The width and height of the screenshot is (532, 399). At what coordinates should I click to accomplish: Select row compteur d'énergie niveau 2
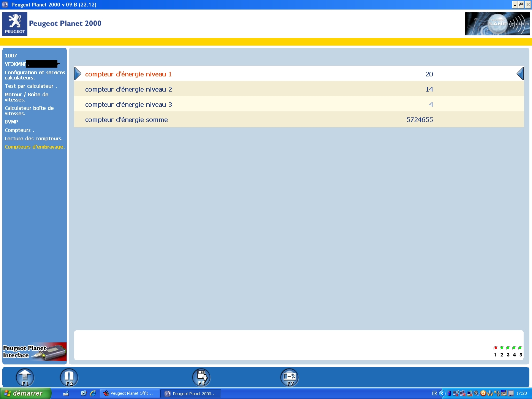(299, 89)
